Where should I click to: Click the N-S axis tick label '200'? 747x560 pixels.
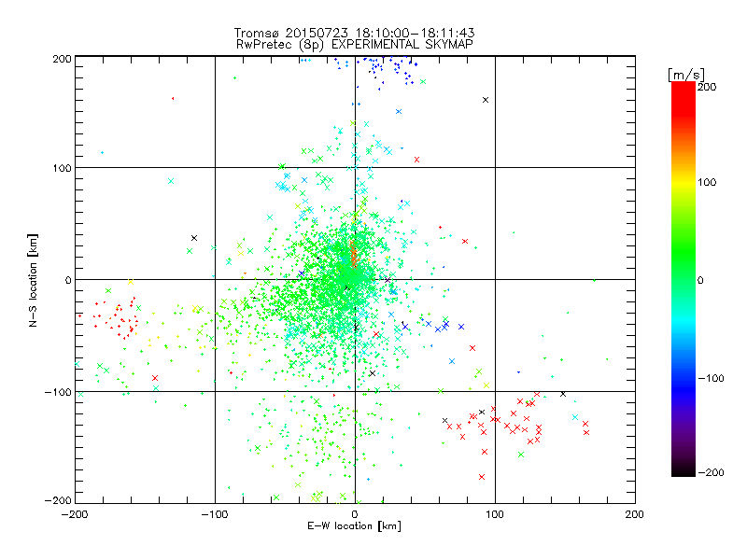[62, 59]
